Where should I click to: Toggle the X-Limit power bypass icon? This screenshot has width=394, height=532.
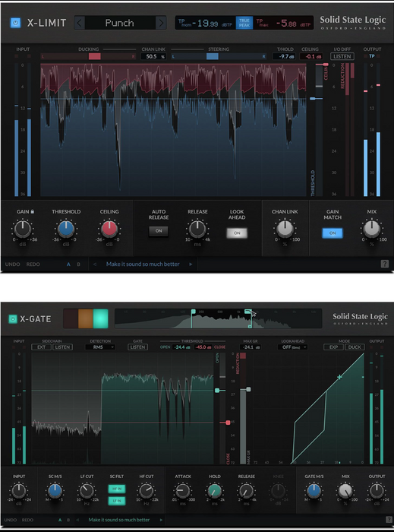pyautogui.click(x=15, y=23)
